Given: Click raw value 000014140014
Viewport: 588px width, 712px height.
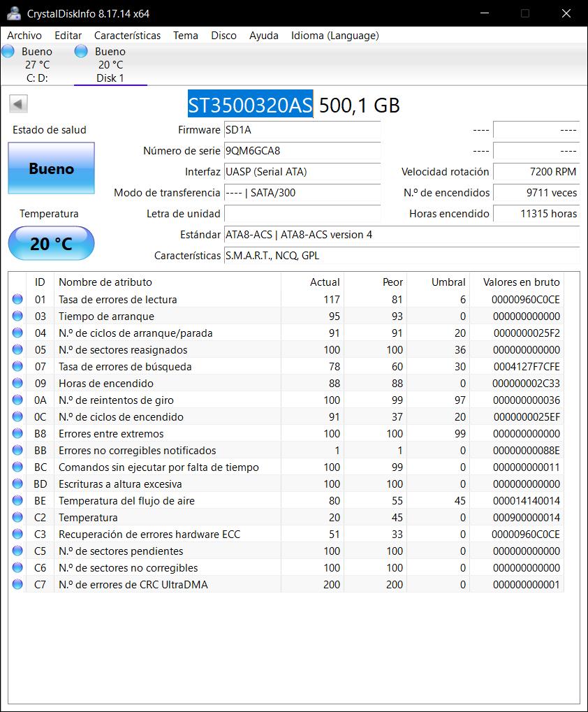Looking at the screenshot, I should (527, 501).
